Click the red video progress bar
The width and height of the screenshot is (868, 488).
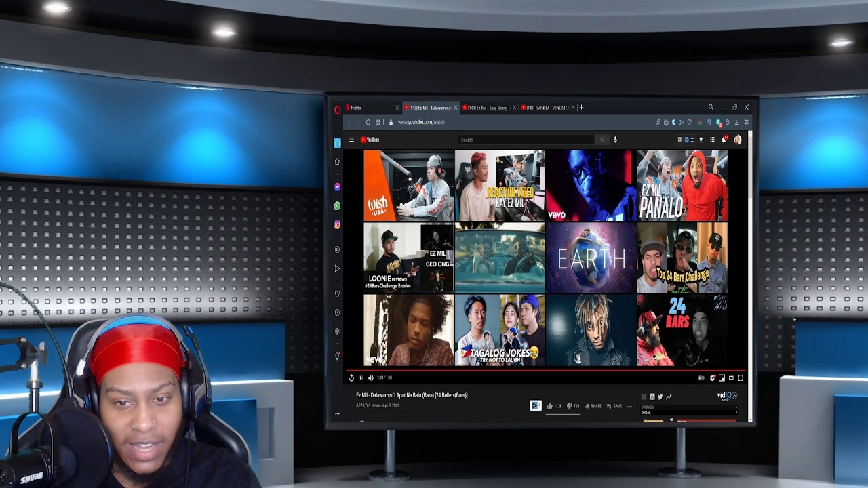tap(546, 371)
